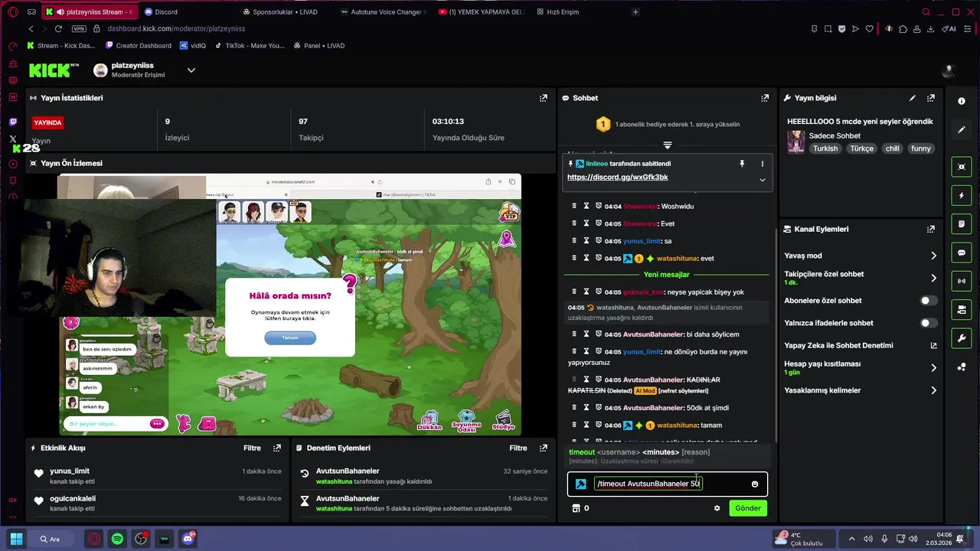Toggle the lightning bolt activity widget in sidebar
This screenshot has width=980, height=551.
click(x=962, y=196)
